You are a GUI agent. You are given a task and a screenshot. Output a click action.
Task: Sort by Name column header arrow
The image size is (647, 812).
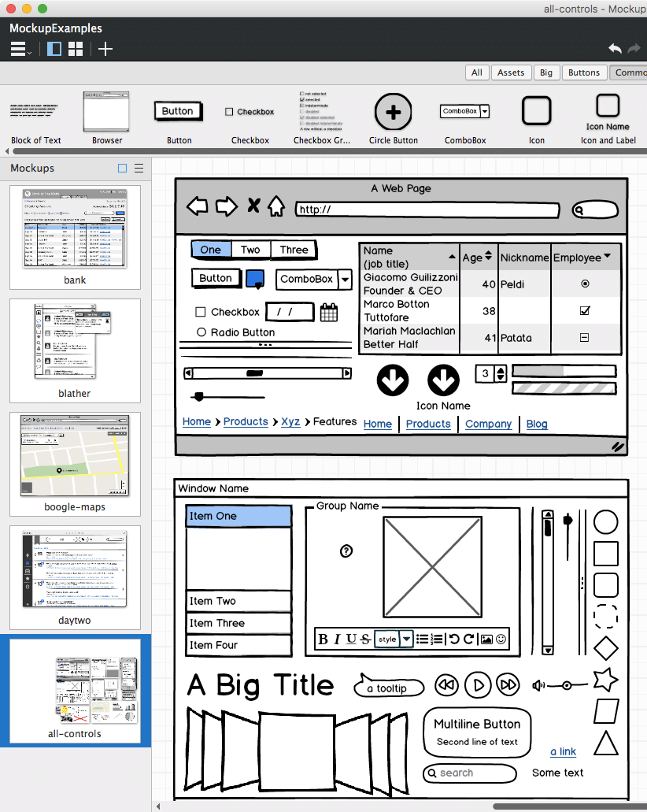click(452, 257)
